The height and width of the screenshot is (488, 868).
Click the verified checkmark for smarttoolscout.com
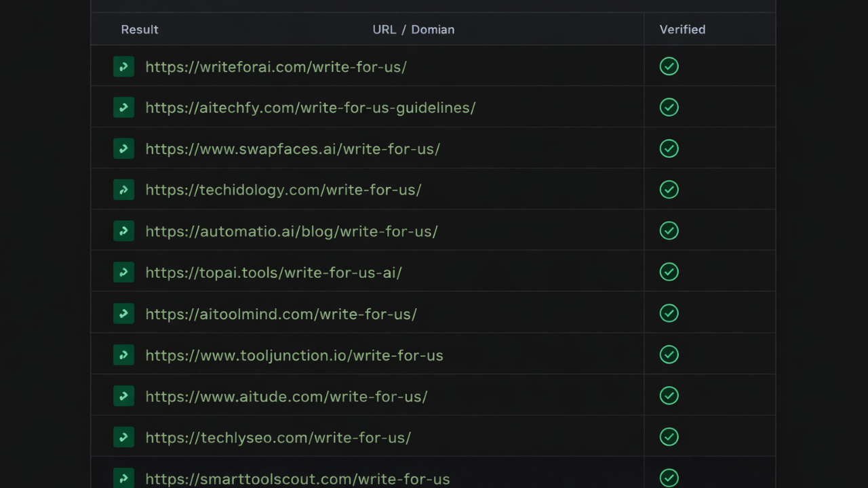click(x=669, y=478)
